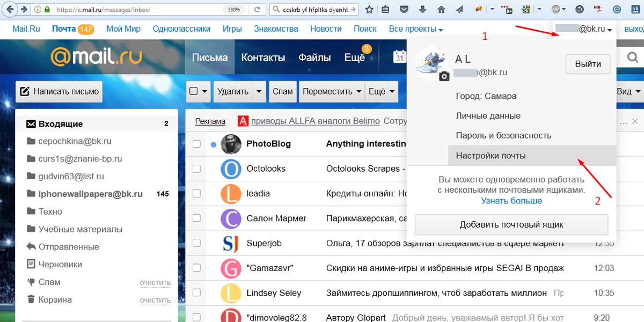This screenshot has height=322, width=644.
Task: Select Город: Самара in account menu
Action: (486, 96)
